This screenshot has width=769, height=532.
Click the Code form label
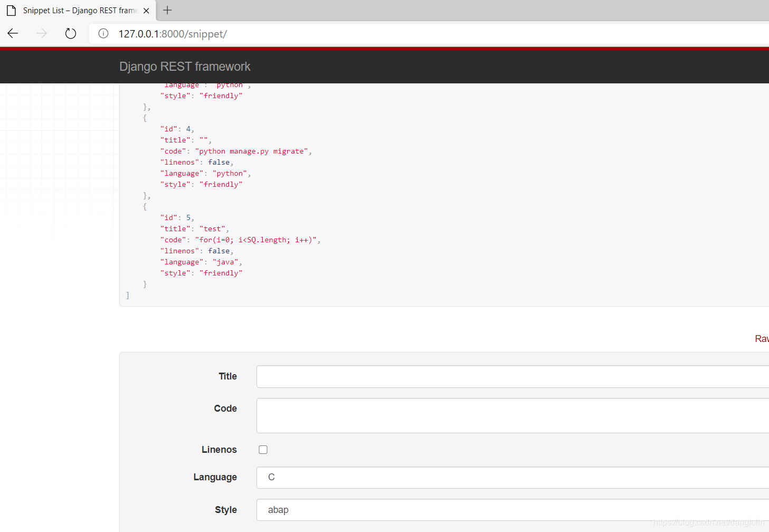[225, 408]
